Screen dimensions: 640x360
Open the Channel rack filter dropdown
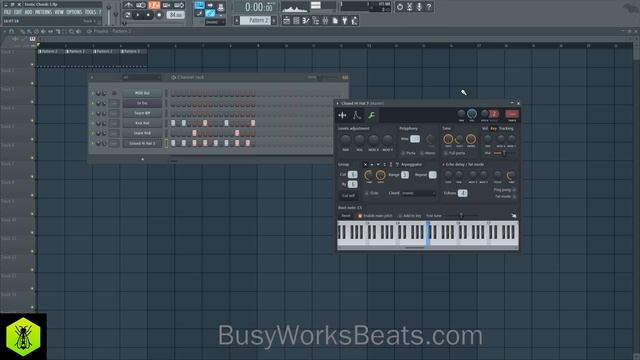tap(141, 77)
